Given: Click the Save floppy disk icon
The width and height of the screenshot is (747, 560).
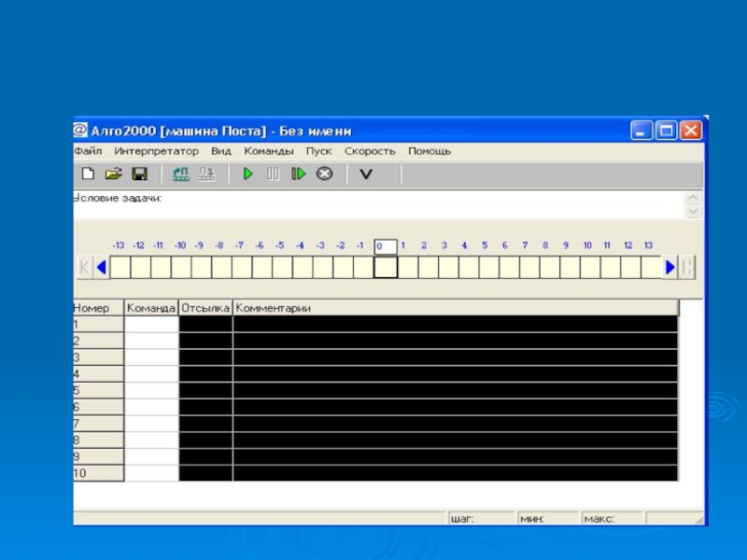Looking at the screenshot, I should [x=139, y=174].
